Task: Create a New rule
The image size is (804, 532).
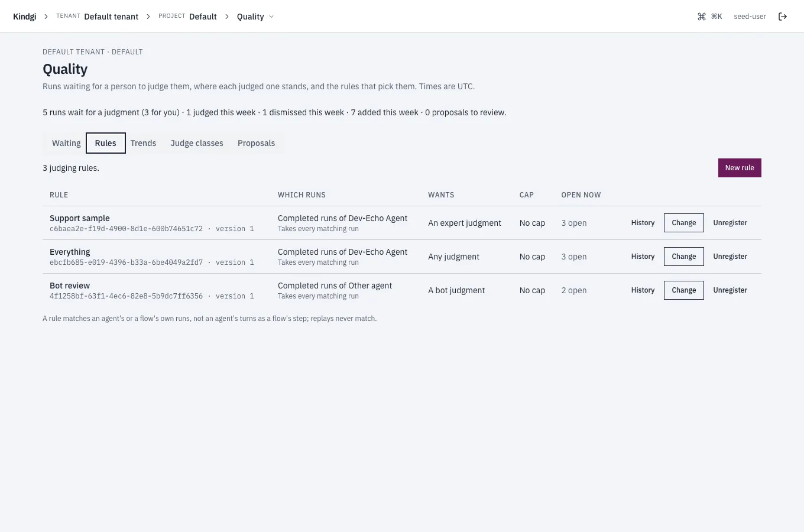Action: pos(740,168)
